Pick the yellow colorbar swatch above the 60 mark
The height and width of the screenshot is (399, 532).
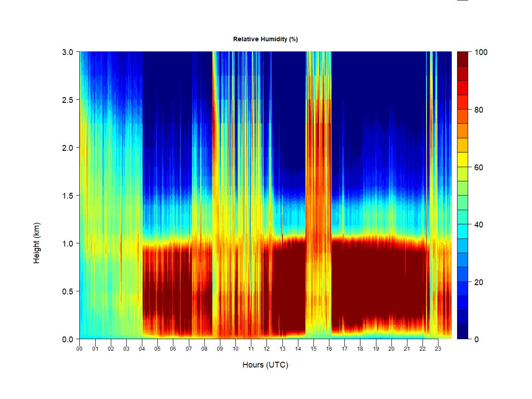(462, 160)
